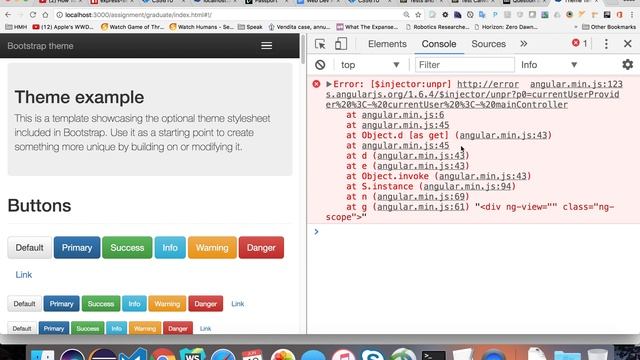Focus the localhost address bar
This screenshot has height=360, width=640.
click(x=229, y=15)
